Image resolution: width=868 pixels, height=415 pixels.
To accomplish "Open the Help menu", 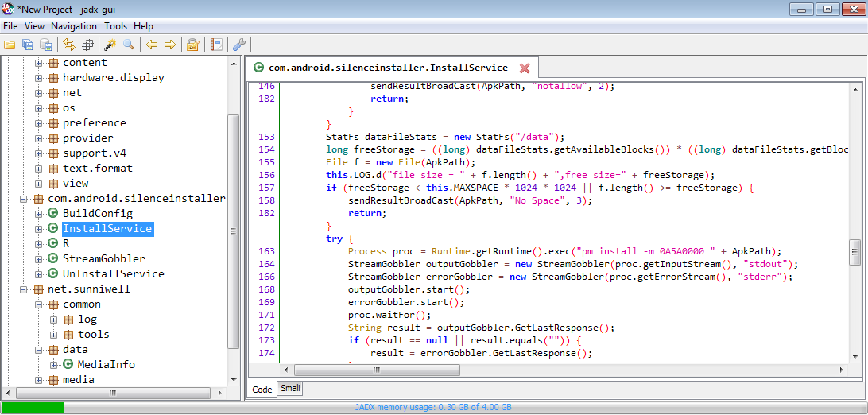I will coord(143,26).
